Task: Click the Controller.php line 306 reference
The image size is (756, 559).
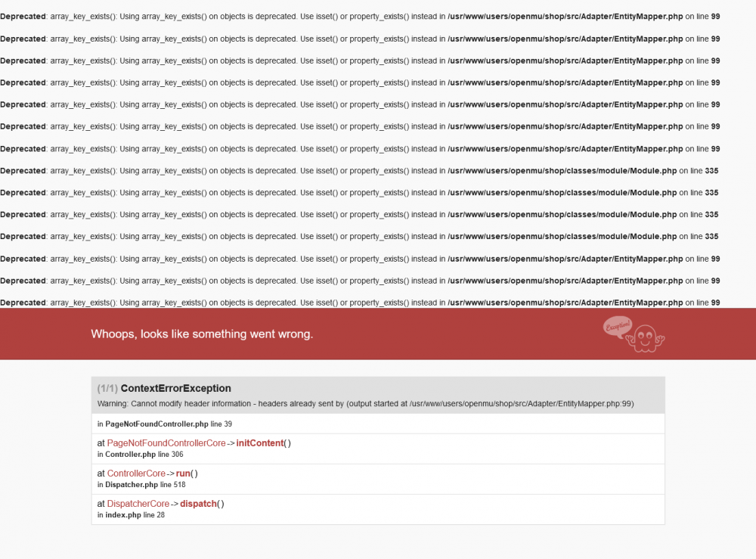Action: tap(139, 454)
